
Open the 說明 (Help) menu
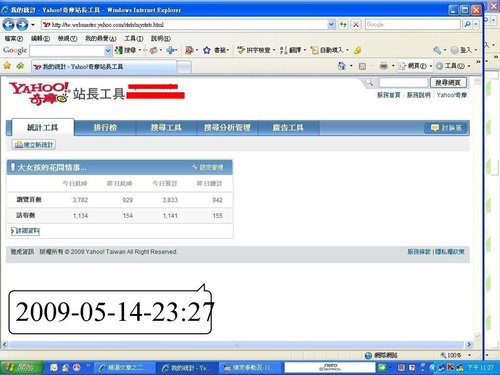[160, 38]
